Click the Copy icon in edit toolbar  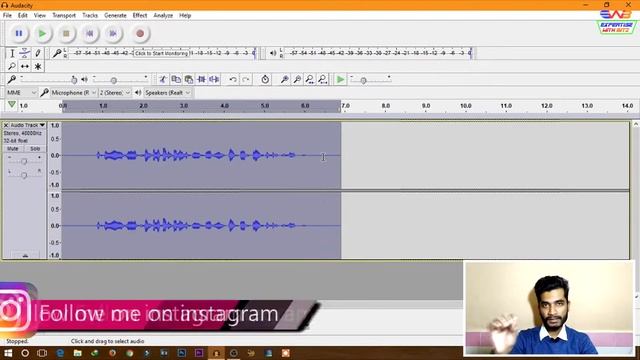(176, 79)
